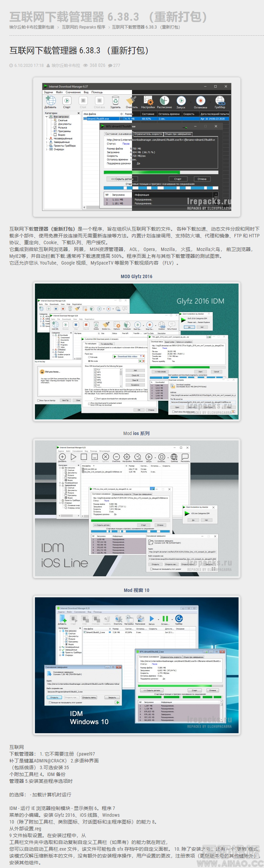Click the Отмена button in IDM 6.37 download dialog
264x868 pixels.
click(x=202, y=179)
